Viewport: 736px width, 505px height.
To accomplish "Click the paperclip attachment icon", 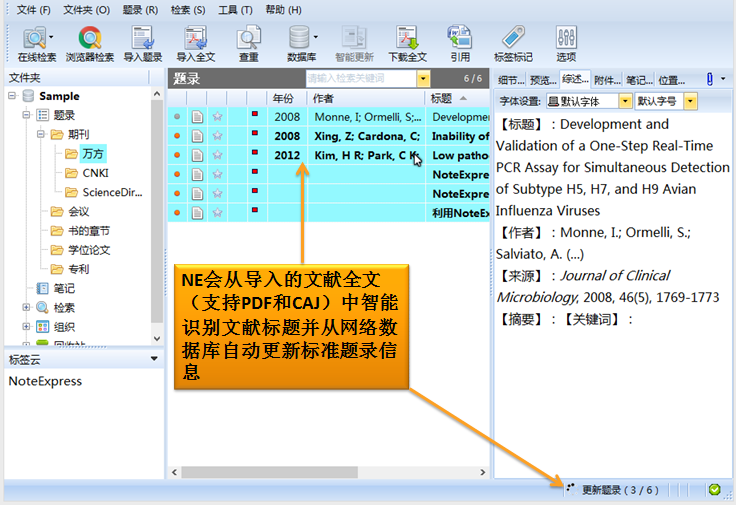I will (x=710, y=79).
